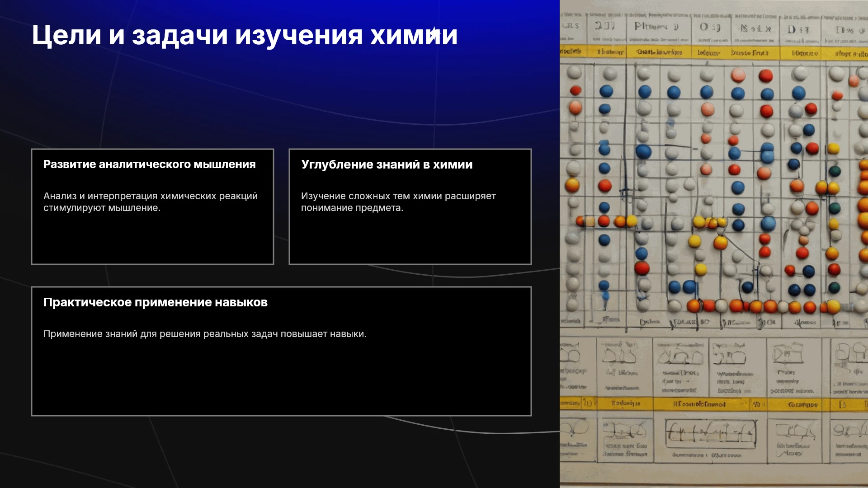Viewport: 868px width, 488px height.
Task: Select text 'Анализ и интерпретация химических реакций'
Action: tap(151, 196)
